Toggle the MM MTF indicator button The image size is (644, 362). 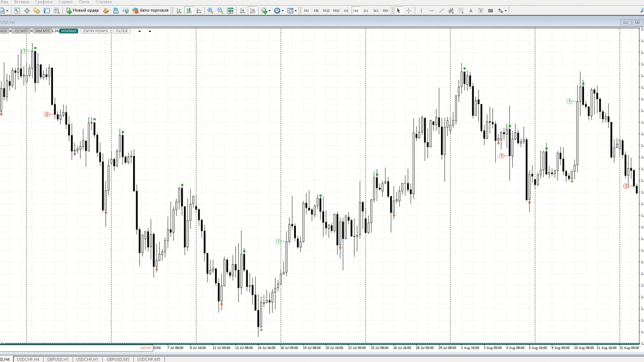42,31
